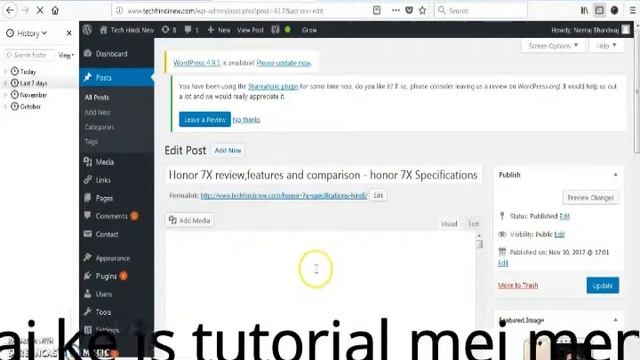Open the Grow admin bar item
The image size is (640, 360).
pyautogui.click(x=309, y=30)
